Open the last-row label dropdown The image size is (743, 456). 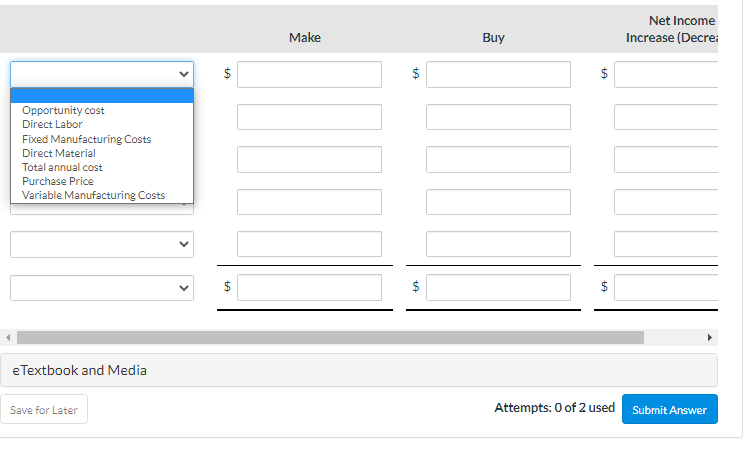click(102, 288)
